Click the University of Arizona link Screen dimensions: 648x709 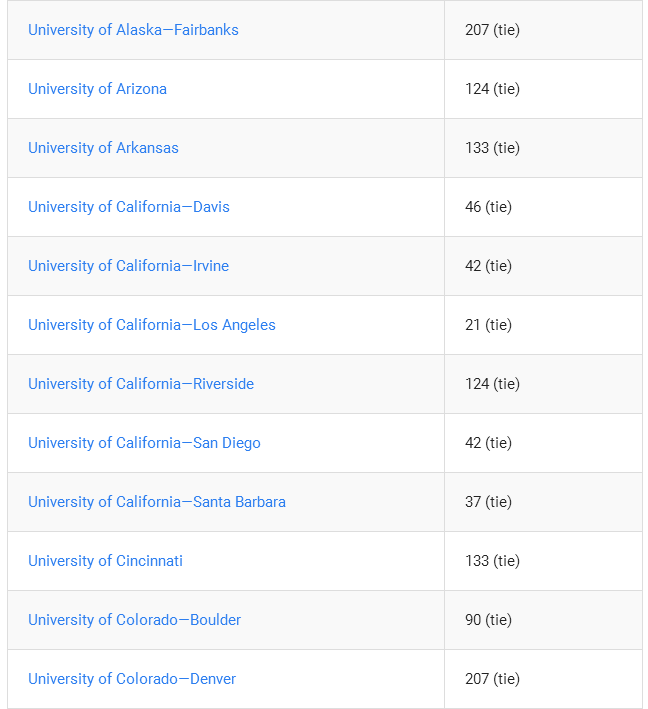(97, 89)
